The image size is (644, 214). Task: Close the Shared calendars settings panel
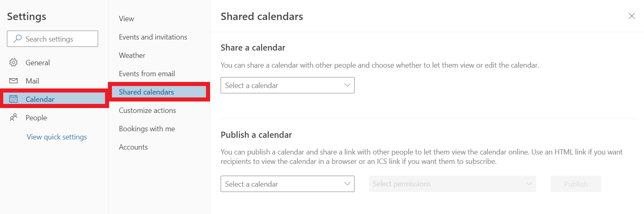pos(632,16)
